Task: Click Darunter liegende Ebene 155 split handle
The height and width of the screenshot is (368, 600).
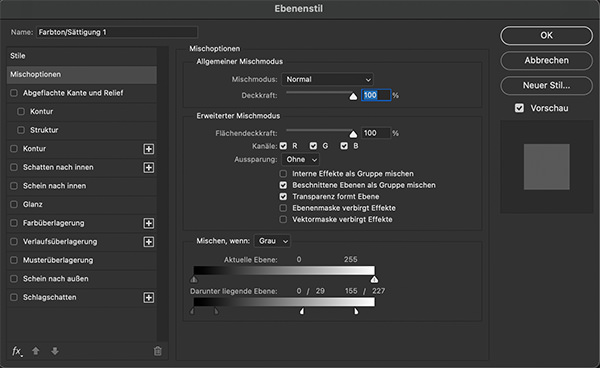Action: coord(302,311)
